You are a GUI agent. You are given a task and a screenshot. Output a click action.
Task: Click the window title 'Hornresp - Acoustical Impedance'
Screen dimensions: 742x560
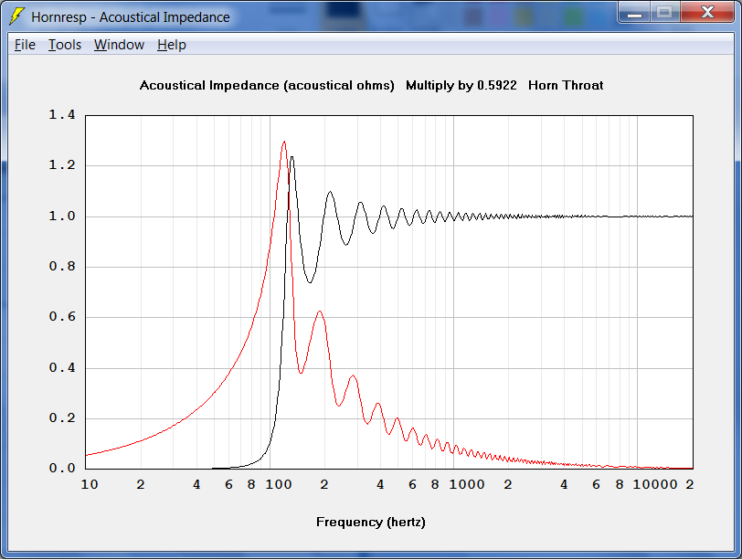[130, 17]
